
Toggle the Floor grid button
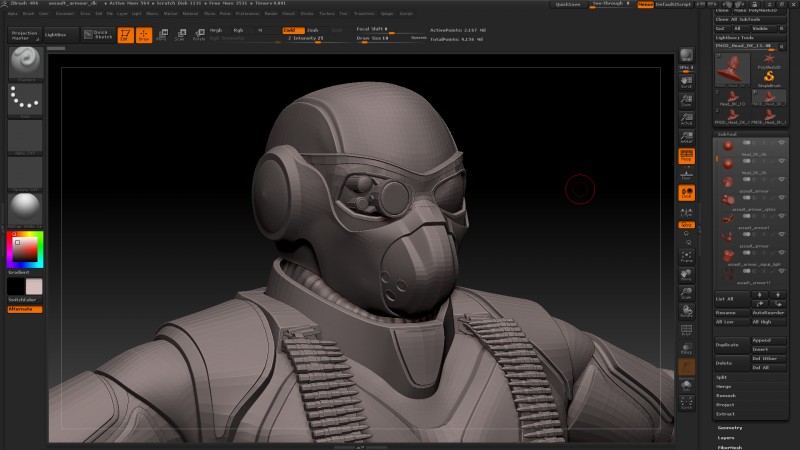[x=686, y=174]
